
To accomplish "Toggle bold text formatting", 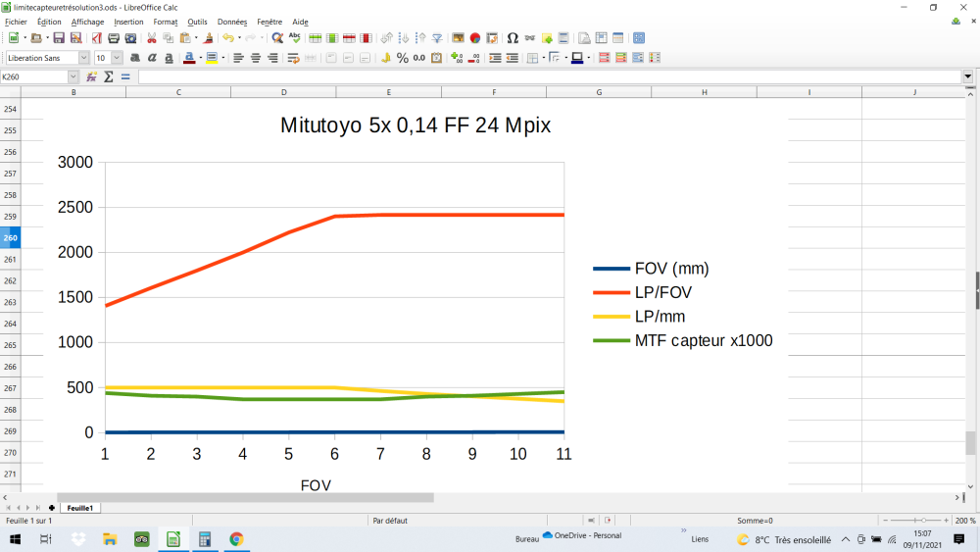I will [134, 58].
